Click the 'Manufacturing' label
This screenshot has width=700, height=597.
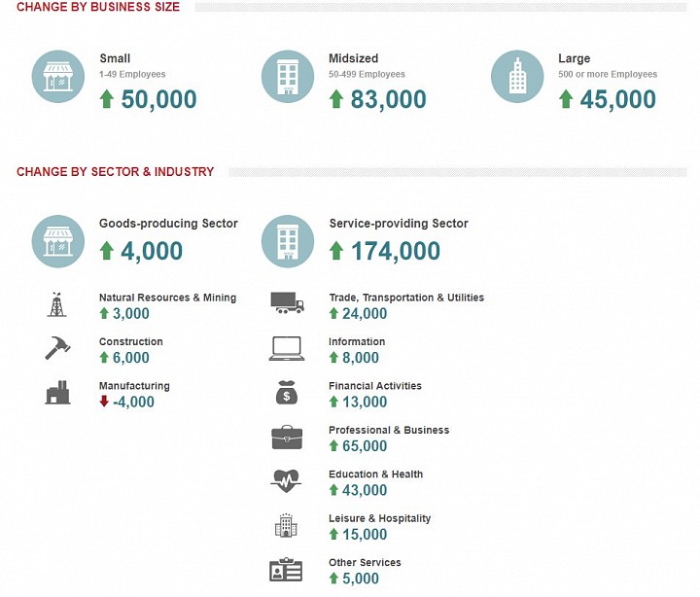coord(134,386)
